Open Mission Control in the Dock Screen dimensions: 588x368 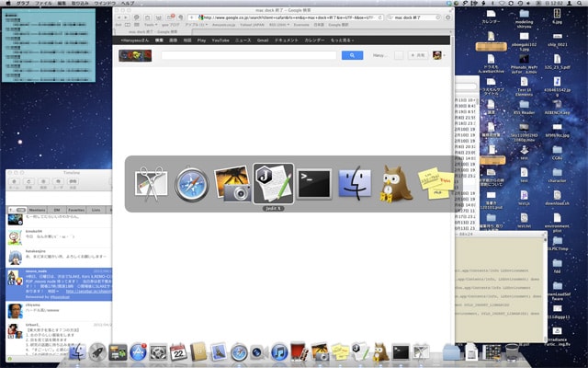(x=118, y=352)
